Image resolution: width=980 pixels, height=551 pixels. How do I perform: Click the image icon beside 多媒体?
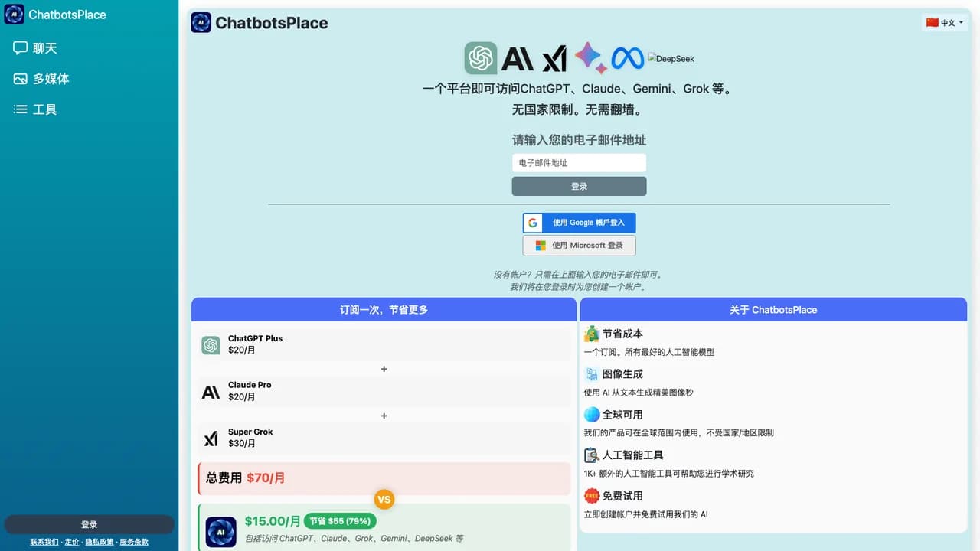(20, 79)
